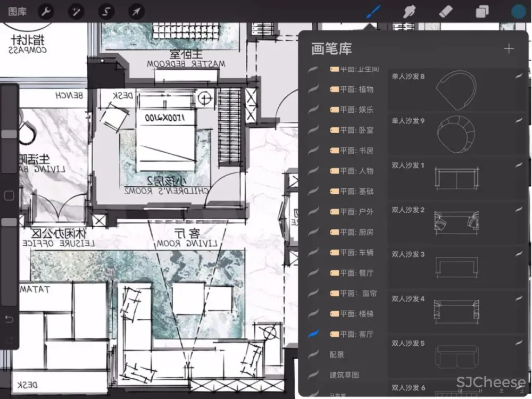
Task: Tap the square modifier button in sidebar
Action: [x=9, y=195]
